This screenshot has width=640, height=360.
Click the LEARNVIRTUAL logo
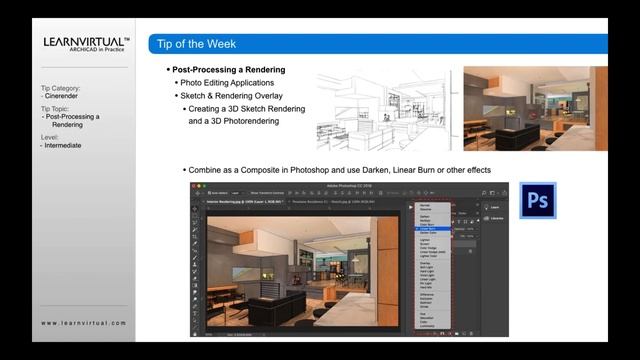coord(87,44)
